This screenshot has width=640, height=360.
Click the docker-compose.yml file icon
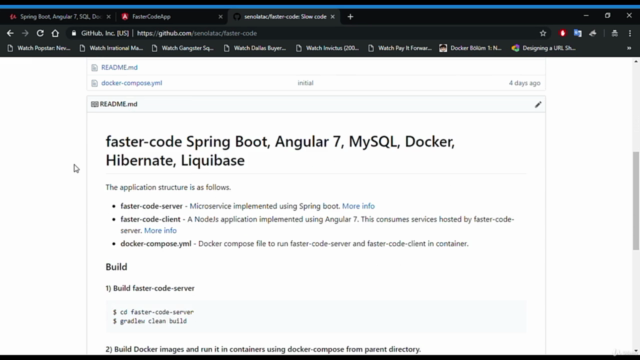pos(94,83)
